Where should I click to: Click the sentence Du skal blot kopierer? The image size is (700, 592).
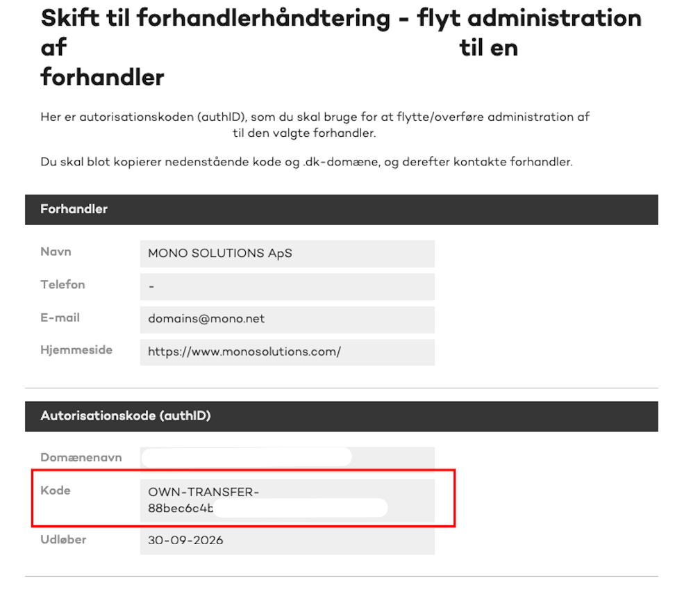click(x=306, y=162)
